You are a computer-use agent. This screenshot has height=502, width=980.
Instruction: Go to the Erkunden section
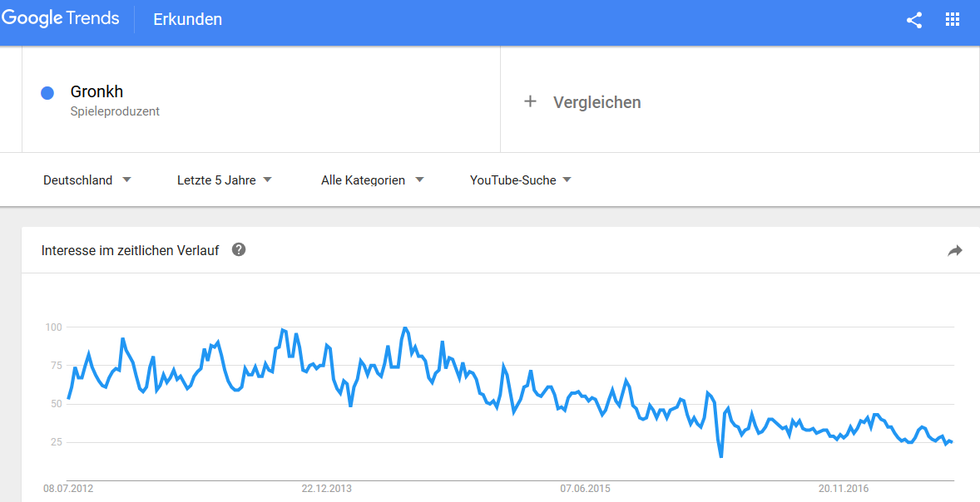187,19
